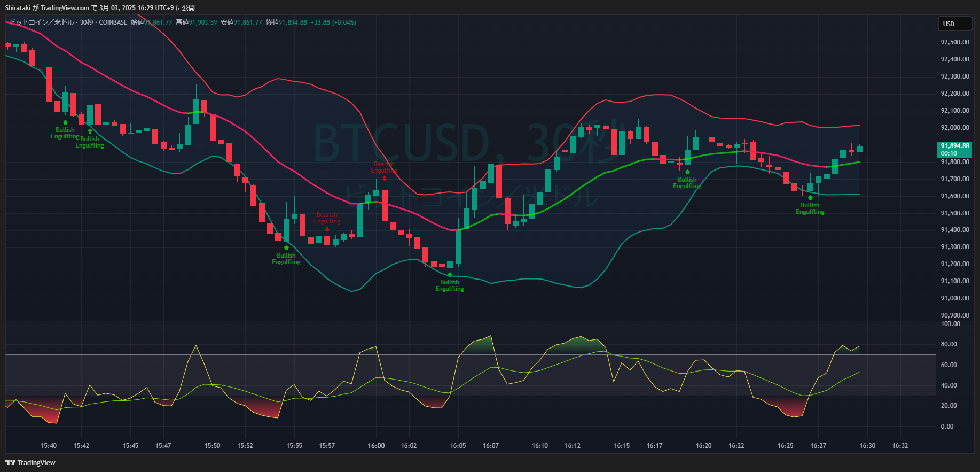Click the 15:55 time axis label

(x=294, y=446)
